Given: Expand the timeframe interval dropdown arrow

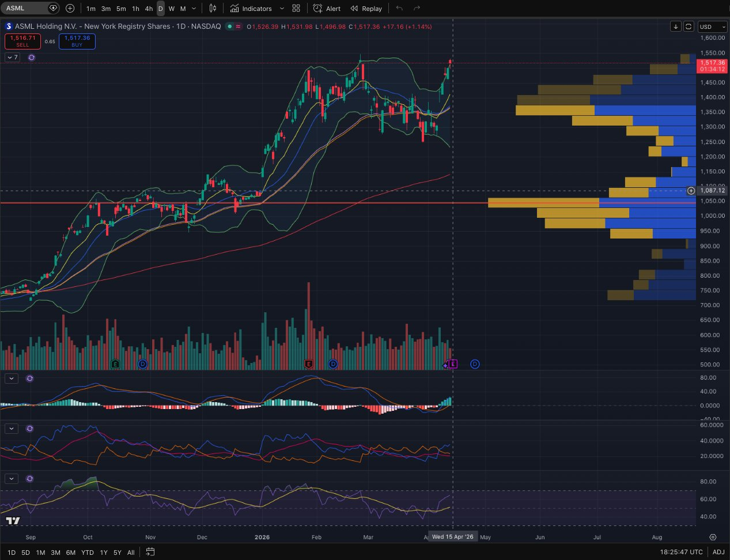Looking at the screenshot, I should pos(194,9).
